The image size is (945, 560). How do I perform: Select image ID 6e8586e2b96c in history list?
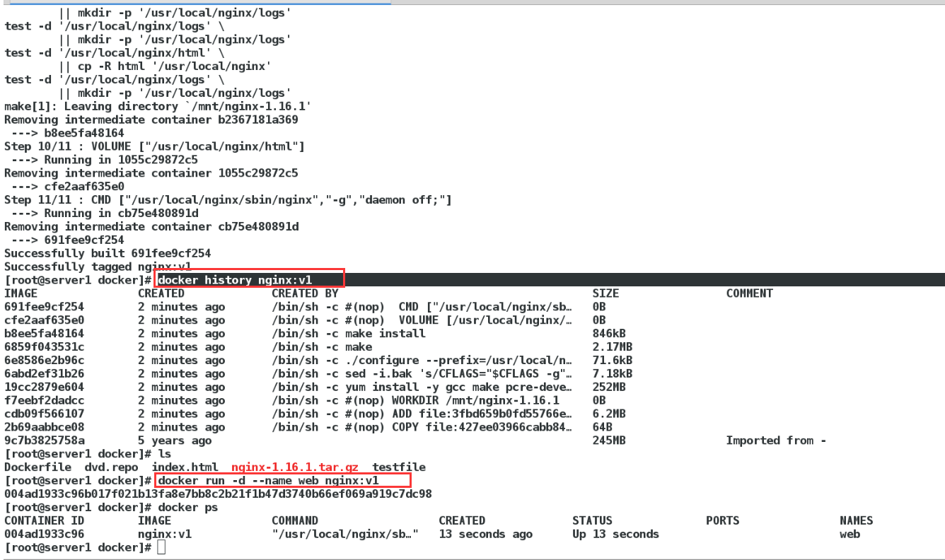click(44, 361)
